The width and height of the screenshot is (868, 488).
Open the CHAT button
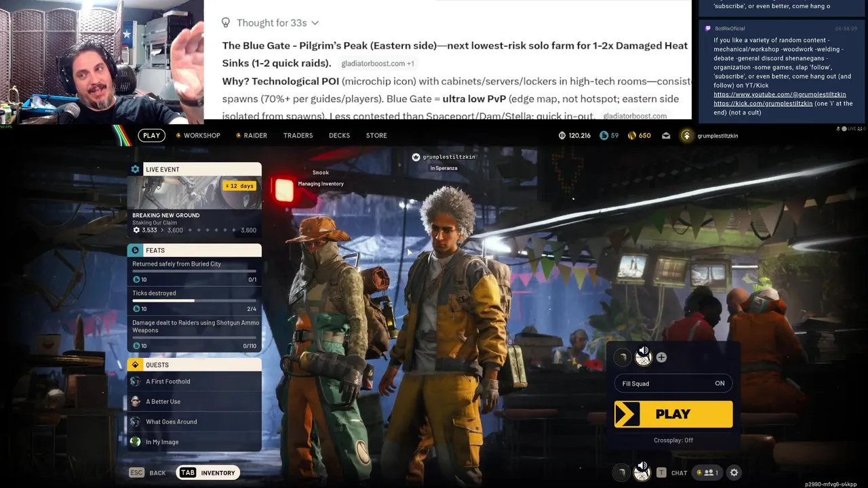point(672,472)
